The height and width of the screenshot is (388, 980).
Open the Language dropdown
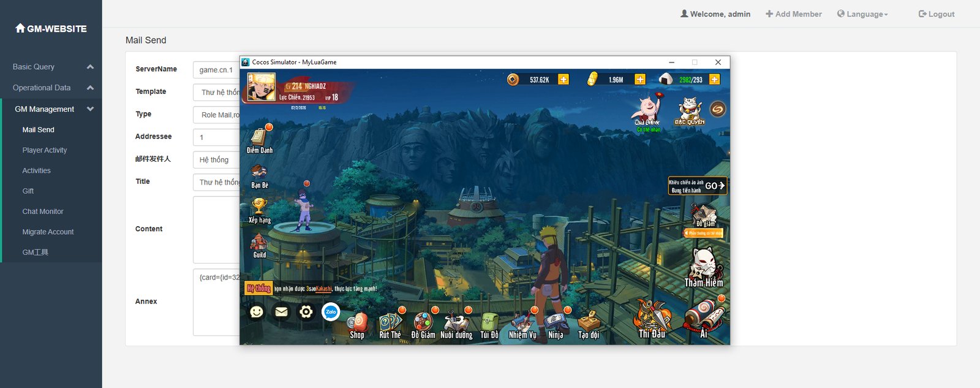click(862, 14)
